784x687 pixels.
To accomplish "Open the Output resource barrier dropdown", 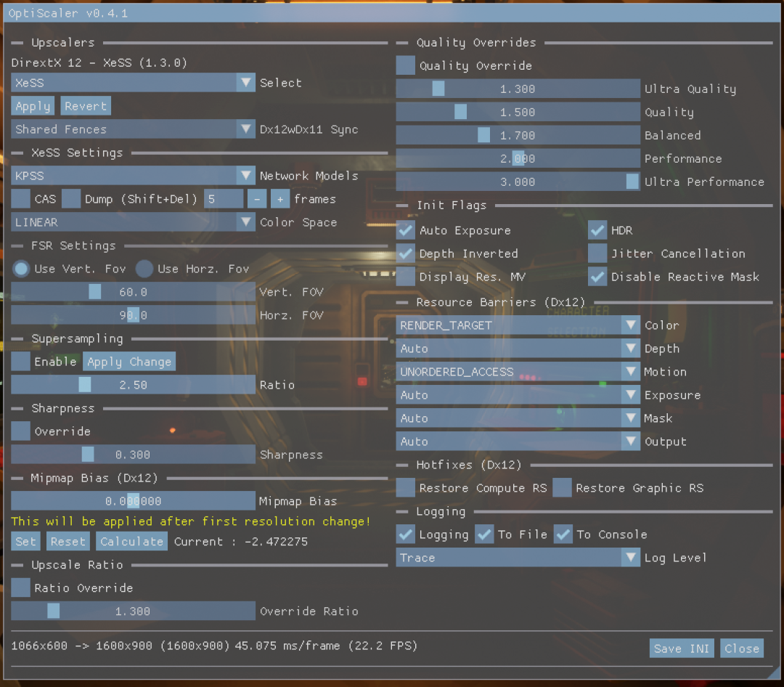I will 518,442.
